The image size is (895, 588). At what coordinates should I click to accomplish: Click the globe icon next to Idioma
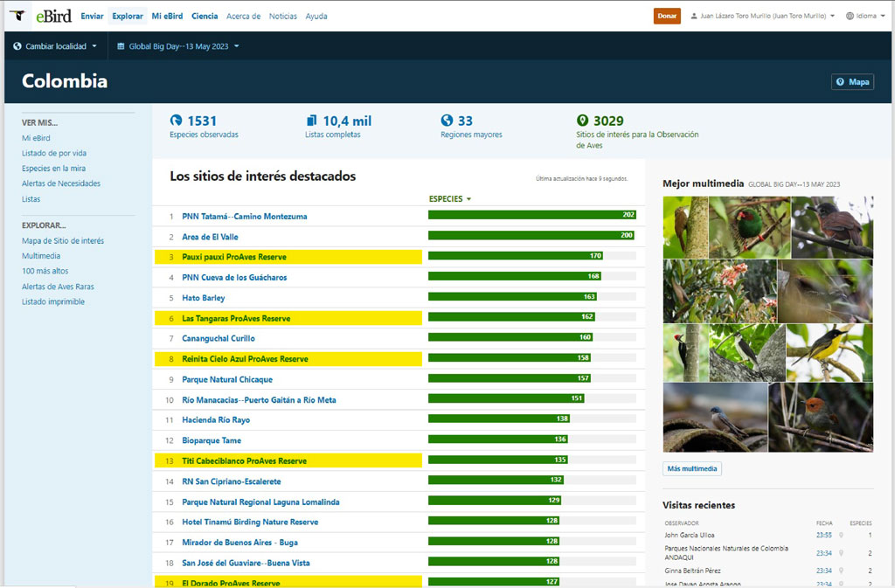coord(850,16)
